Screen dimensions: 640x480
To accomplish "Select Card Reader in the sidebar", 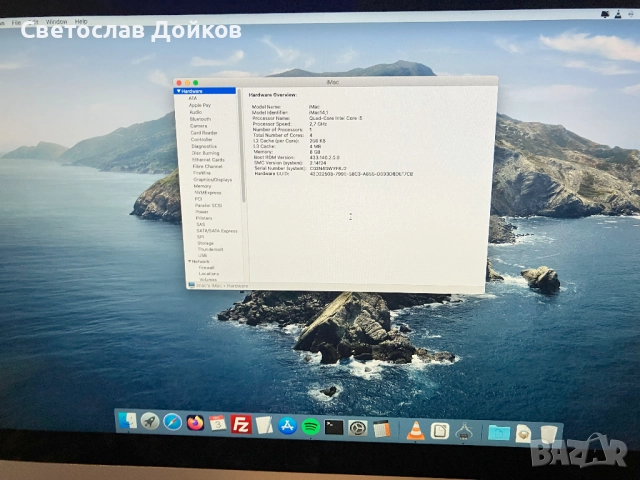I will point(204,133).
